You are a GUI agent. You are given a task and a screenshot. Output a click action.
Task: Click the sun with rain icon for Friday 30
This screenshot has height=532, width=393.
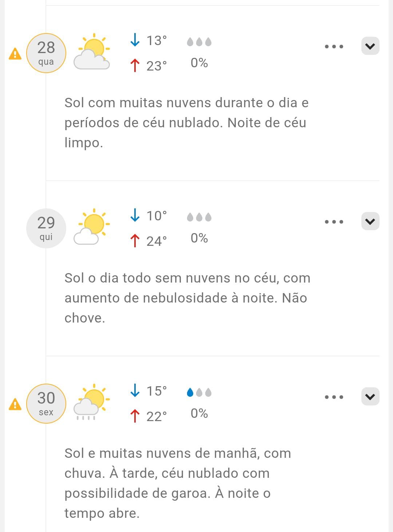point(92,402)
